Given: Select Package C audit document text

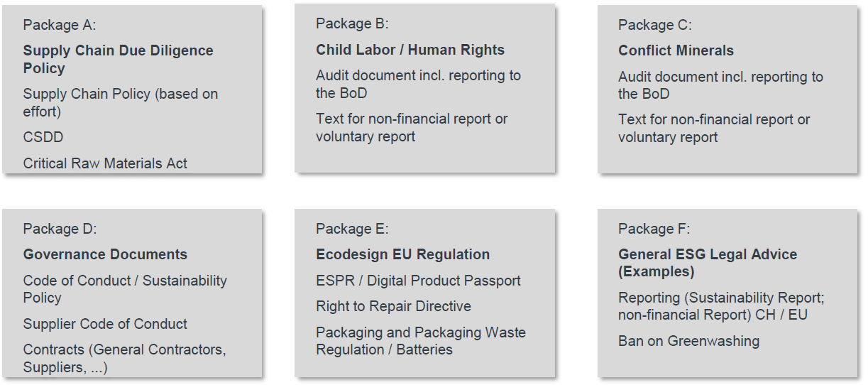Looking at the screenshot, I should click(720, 85).
